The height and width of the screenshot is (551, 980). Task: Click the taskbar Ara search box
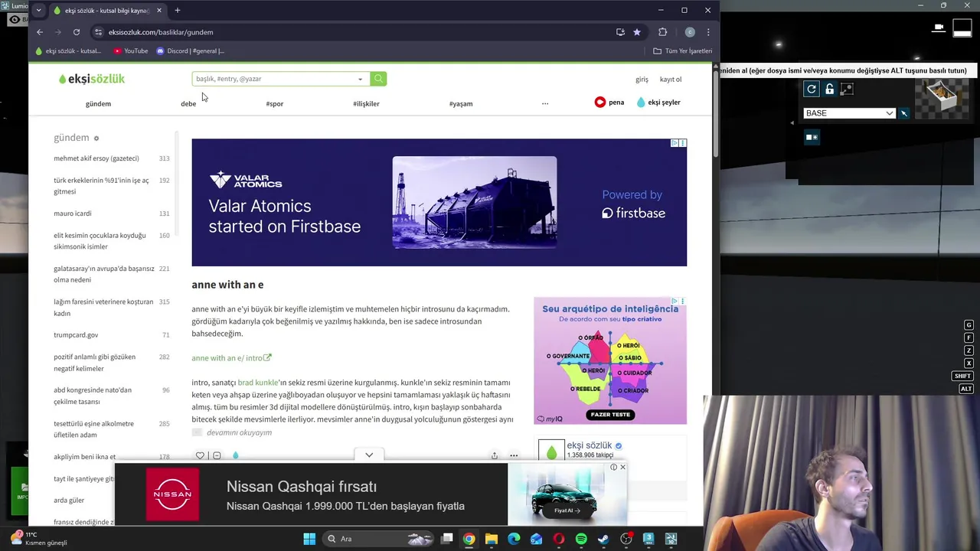point(381,539)
